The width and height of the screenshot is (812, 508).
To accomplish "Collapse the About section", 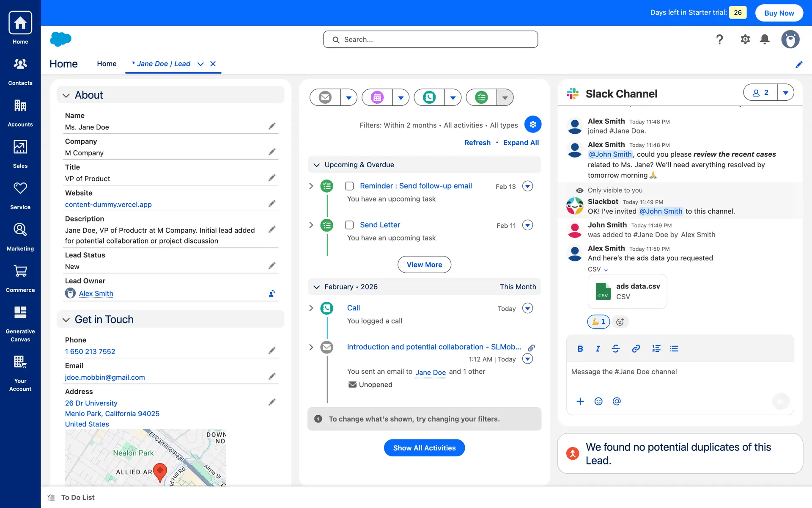I will click(66, 95).
